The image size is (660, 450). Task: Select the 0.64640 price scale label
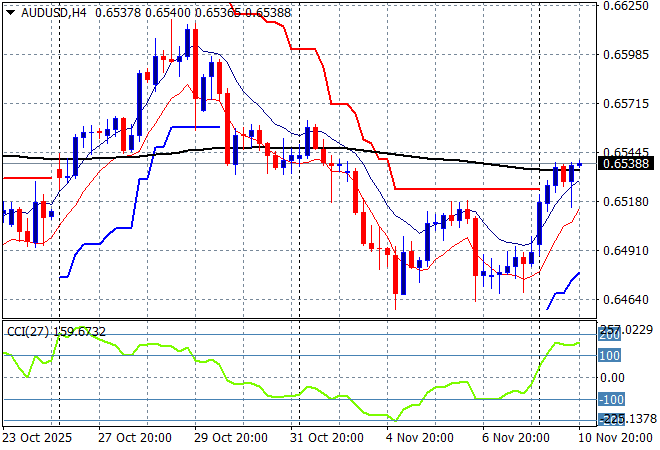click(626, 300)
